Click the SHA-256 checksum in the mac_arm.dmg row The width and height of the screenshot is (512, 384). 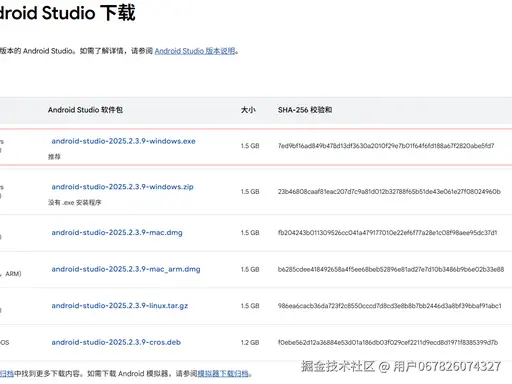click(x=391, y=269)
